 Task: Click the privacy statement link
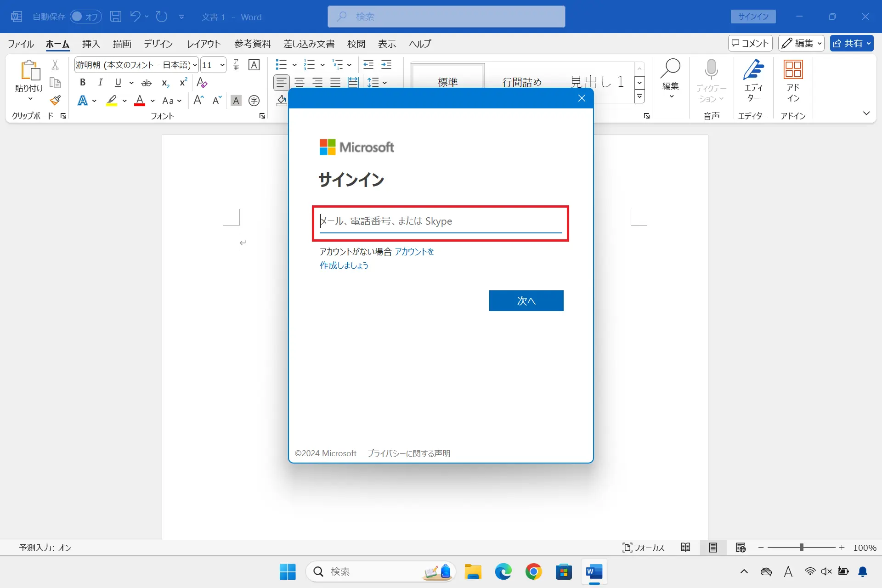pos(409,453)
